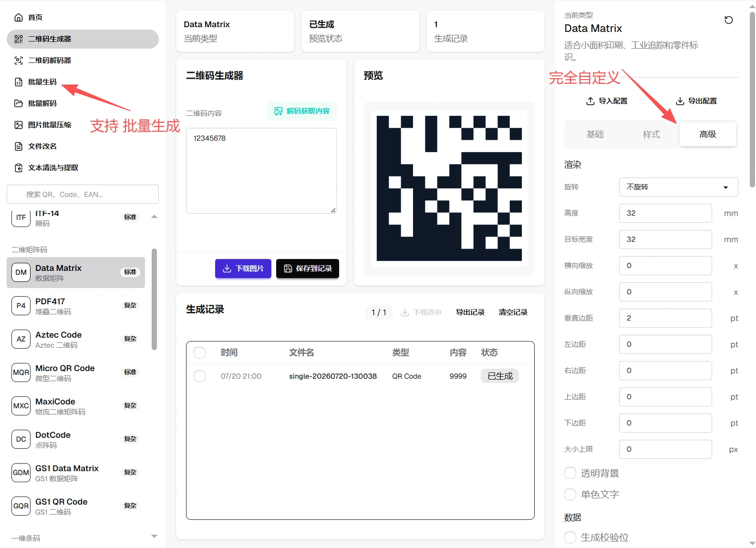Click the image icon beside 图片批量压缩
Screen dimensions: 756x548
point(19,125)
